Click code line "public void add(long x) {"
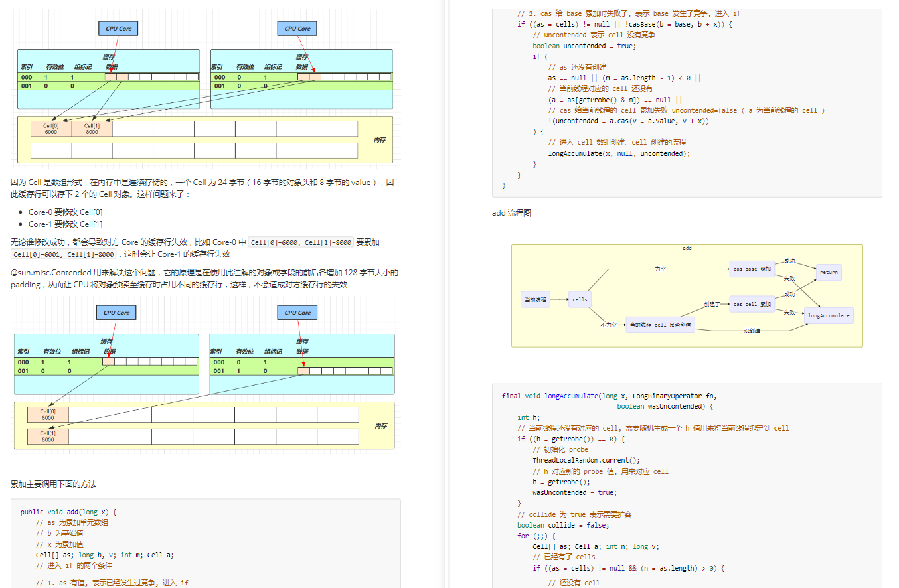The image size is (899, 588). [x=68, y=512]
